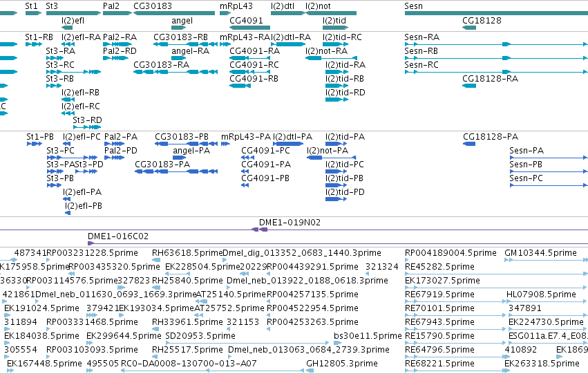Open the Sesn gene feature
Screen dimensions: 588x374
tap(496, 13)
